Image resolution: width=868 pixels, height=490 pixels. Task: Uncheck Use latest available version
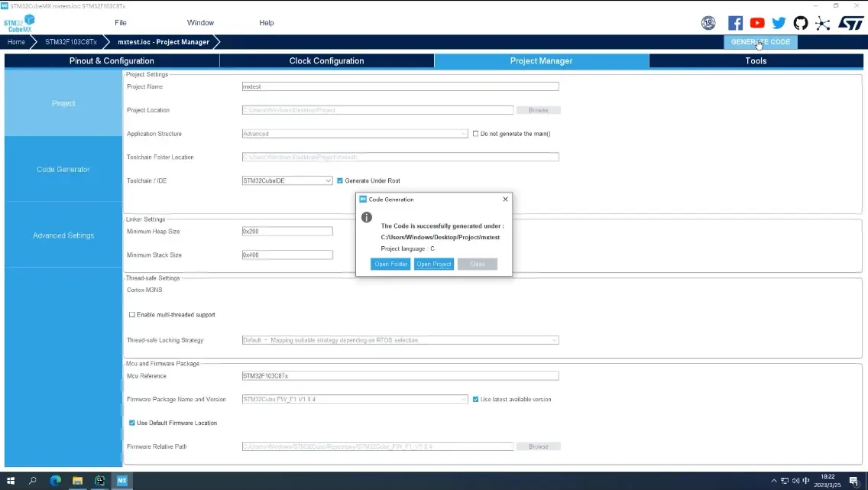[475, 399]
